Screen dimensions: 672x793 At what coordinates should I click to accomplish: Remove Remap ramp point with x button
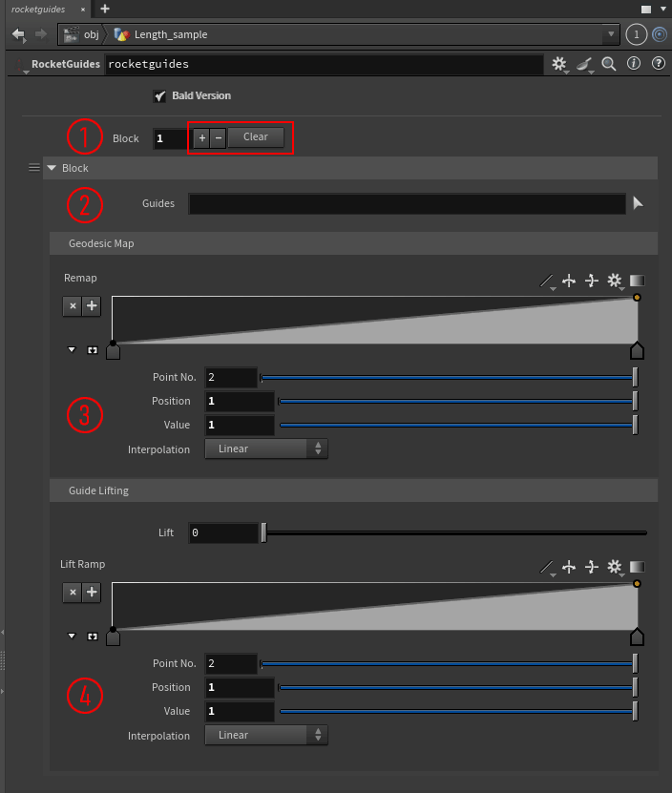[x=73, y=306]
